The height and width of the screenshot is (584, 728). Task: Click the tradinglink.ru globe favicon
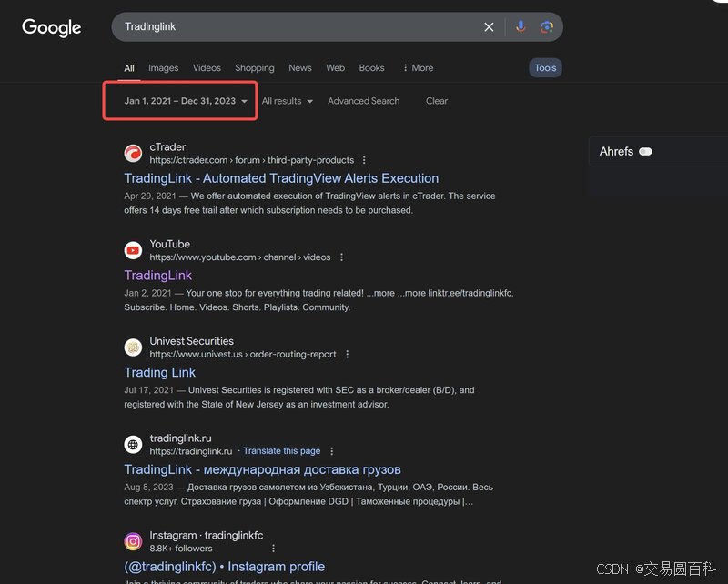133,444
